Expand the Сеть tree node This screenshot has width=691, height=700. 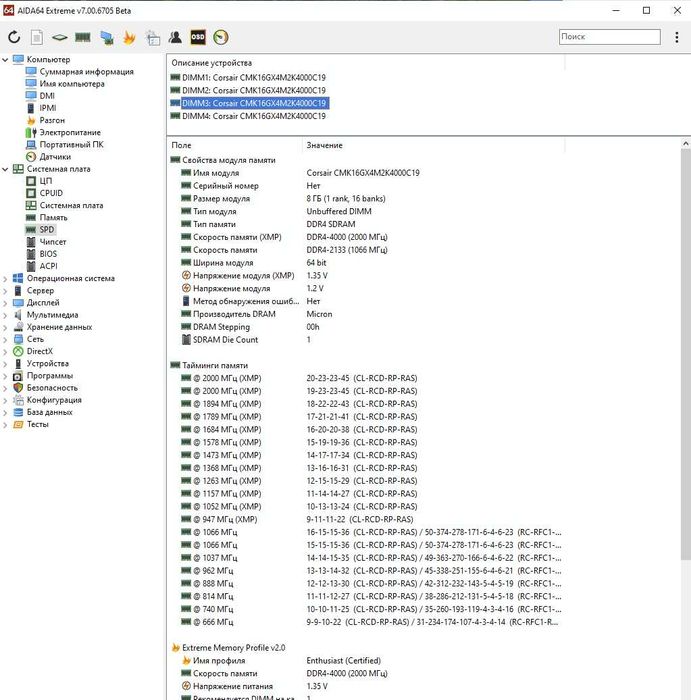5,339
